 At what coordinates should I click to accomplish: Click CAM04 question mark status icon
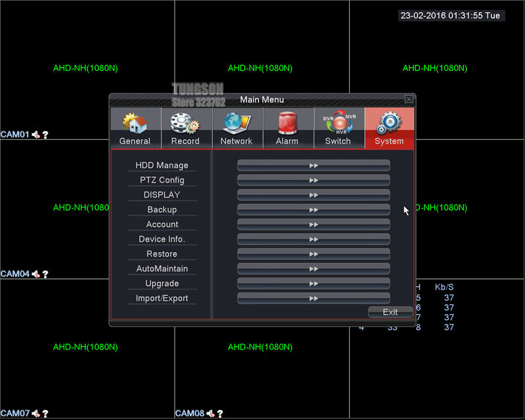coord(45,274)
